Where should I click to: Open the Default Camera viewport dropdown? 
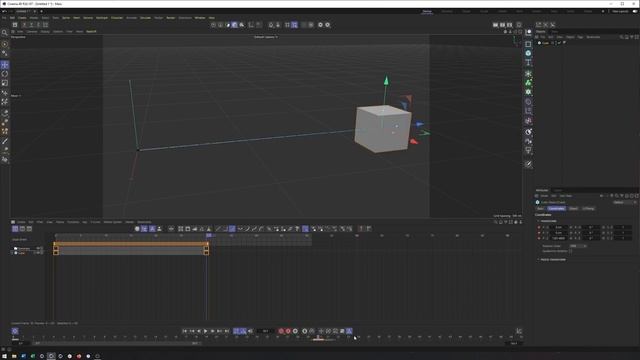[266, 37]
